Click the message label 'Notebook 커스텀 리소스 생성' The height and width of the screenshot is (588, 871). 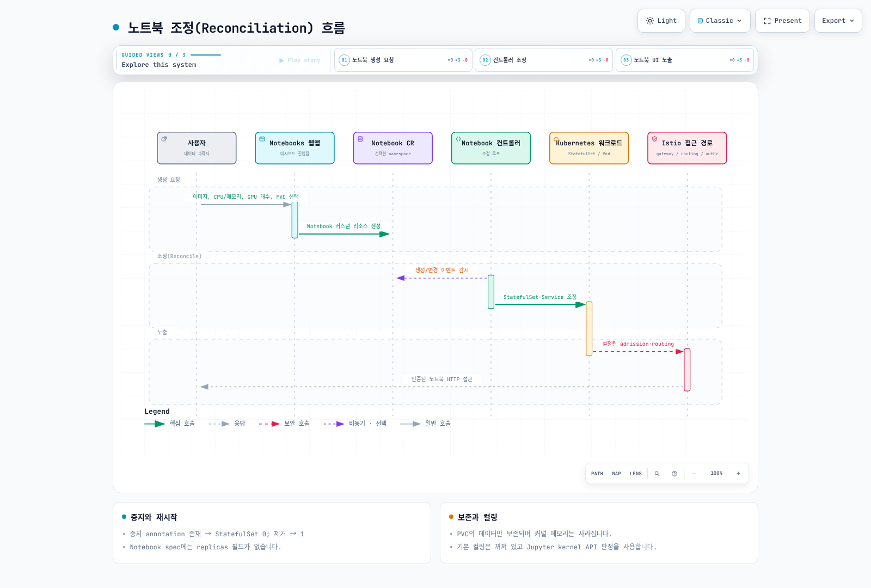tap(344, 226)
